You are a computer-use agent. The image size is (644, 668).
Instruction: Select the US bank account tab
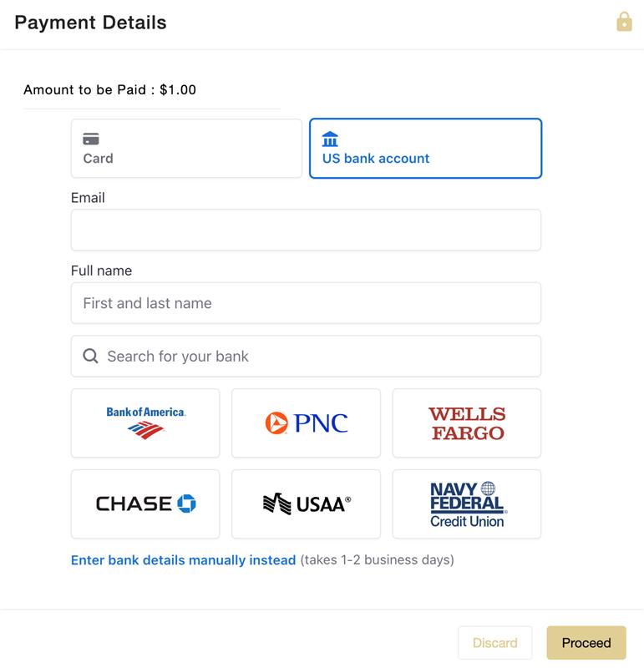click(425, 149)
